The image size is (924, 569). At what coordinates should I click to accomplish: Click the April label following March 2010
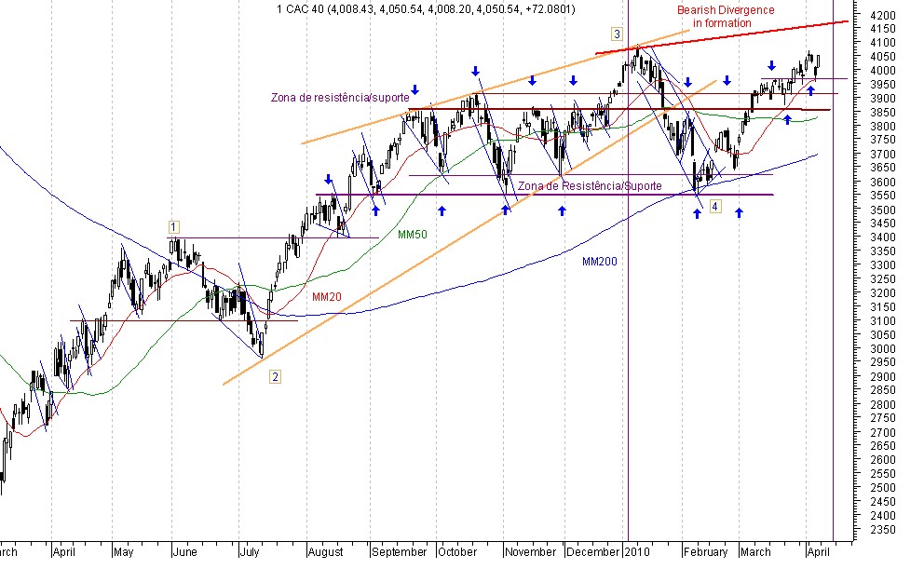click(x=818, y=552)
